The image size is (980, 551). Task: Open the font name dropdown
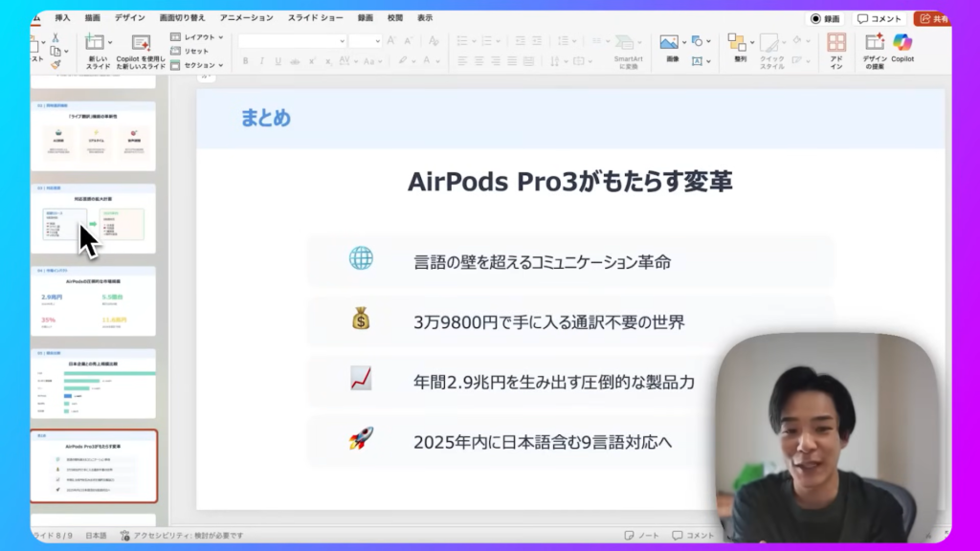pyautogui.click(x=342, y=41)
